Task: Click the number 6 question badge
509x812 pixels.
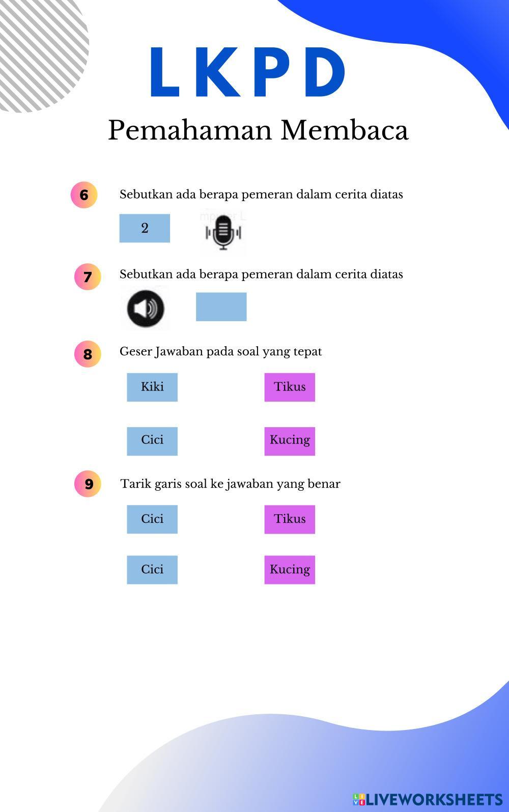Action: pos(84,194)
